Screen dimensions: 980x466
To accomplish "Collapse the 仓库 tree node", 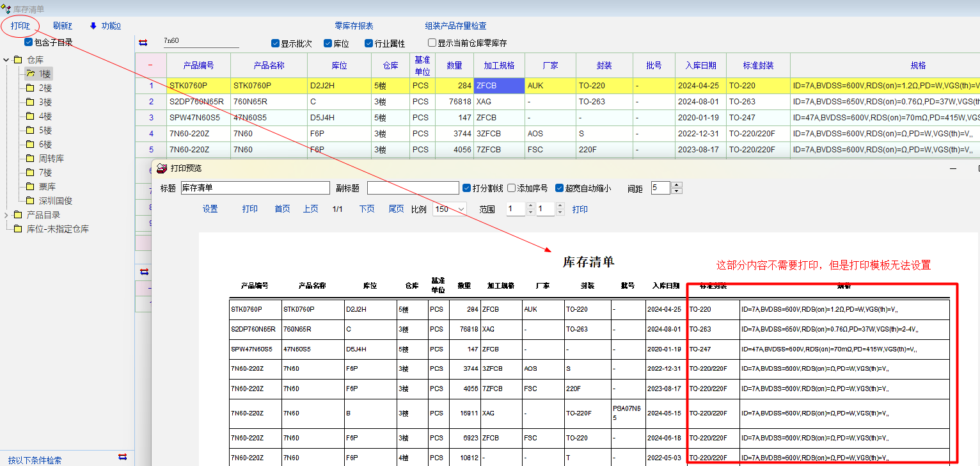I will tap(6, 60).
